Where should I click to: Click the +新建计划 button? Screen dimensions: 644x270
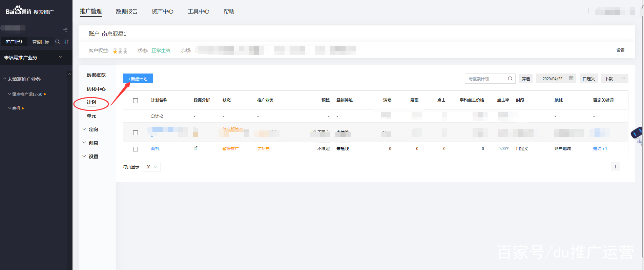138,78
